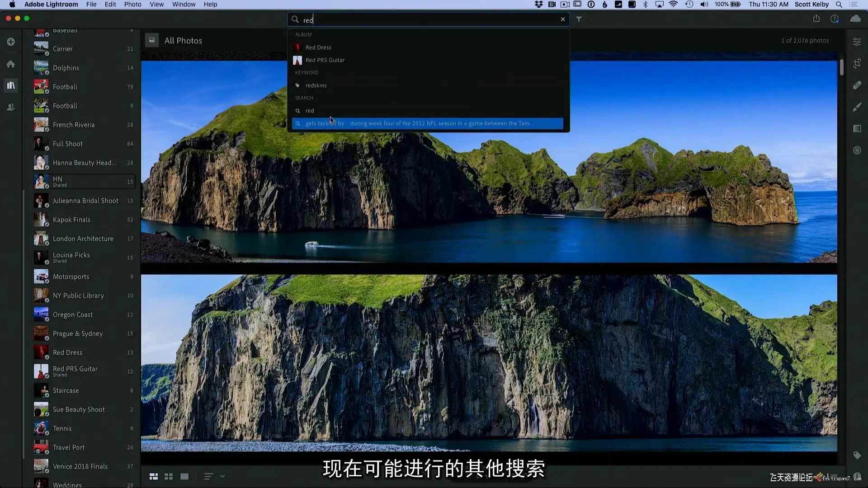The width and height of the screenshot is (868, 488).
Task: Click the cloud sync status icon
Action: click(x=855, y=19)
